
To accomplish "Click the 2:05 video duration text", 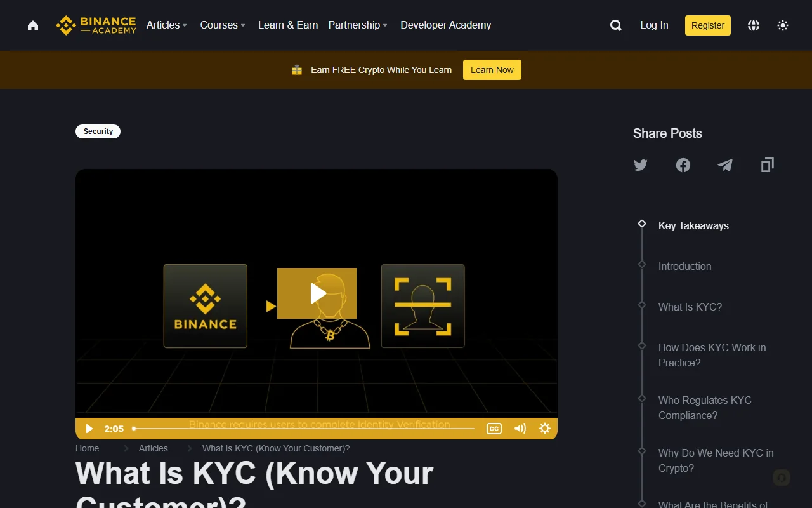I will pyautogui.click(x=114, y=429).
